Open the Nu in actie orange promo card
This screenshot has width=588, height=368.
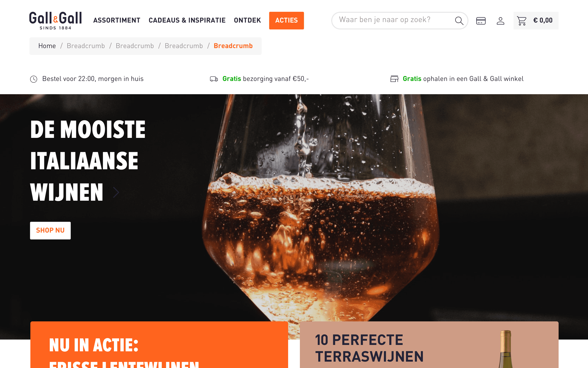pyautogui.click(x=159, y=345)
